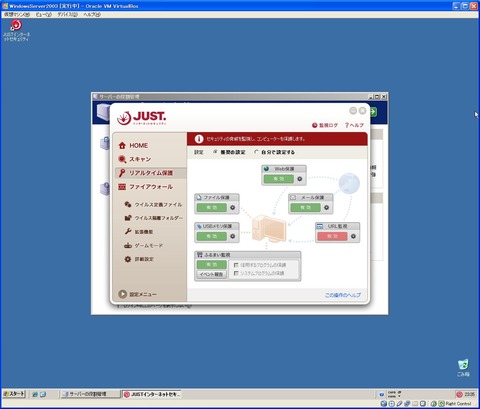480x409 pixels.
Task: Toggle Web保護 green 有効 button
Action: pos(279,179)
